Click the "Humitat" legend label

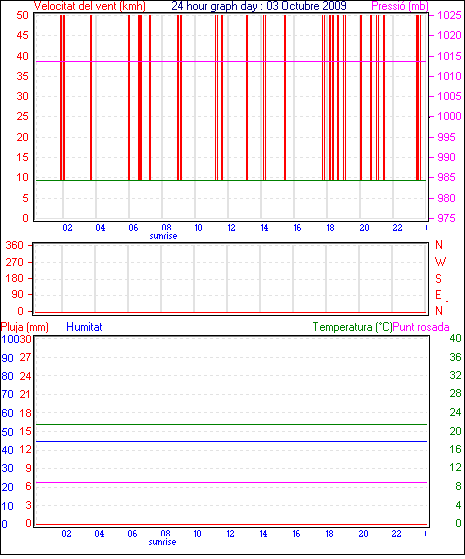point(85,327)
